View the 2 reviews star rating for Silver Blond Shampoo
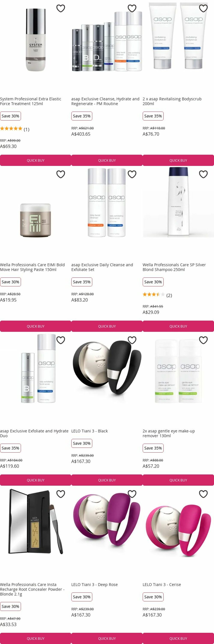The width and height of the screenshot is (214, 644). point(157,295)
